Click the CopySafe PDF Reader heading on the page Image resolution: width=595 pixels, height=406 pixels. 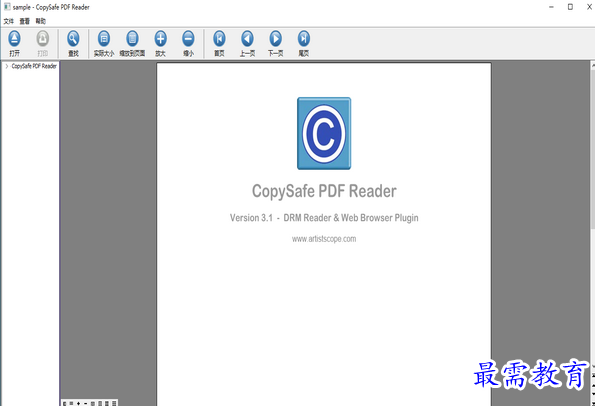pyautogui.click(x=324, y=191)
